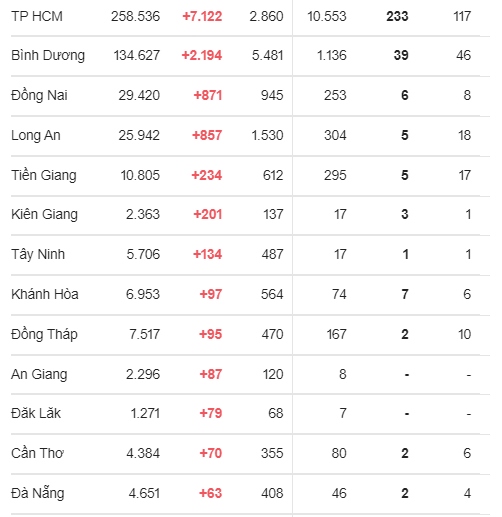
Task: Click the red +2.194 value for Bình Dương
Action: pyautogui.click(x=202, y=55)
